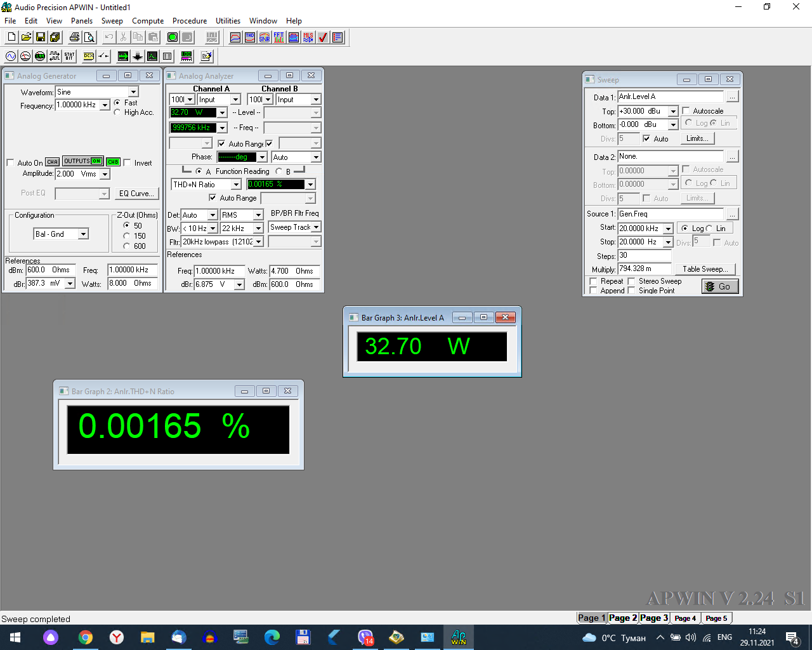Open the Sweep panel toolbar icon
The height and width of the screenshot is (650, 812).
point(123,56)
